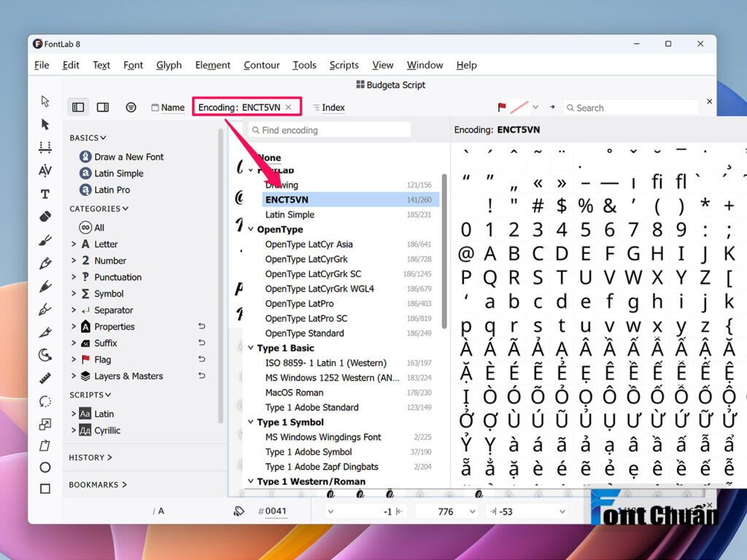747x560 pixels.
Task: Select the Ellipse tool
Action: [x=45, y=467]
